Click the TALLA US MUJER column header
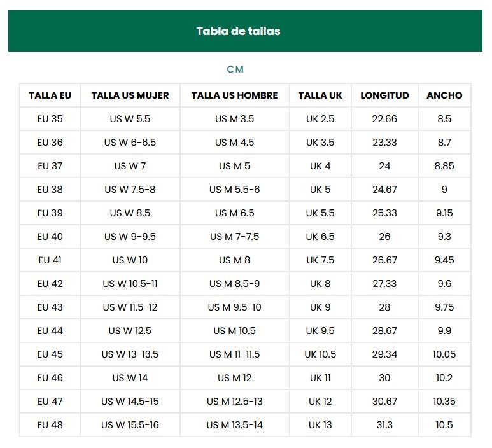The width and height of the screenshot is (492, 448). 130,95
